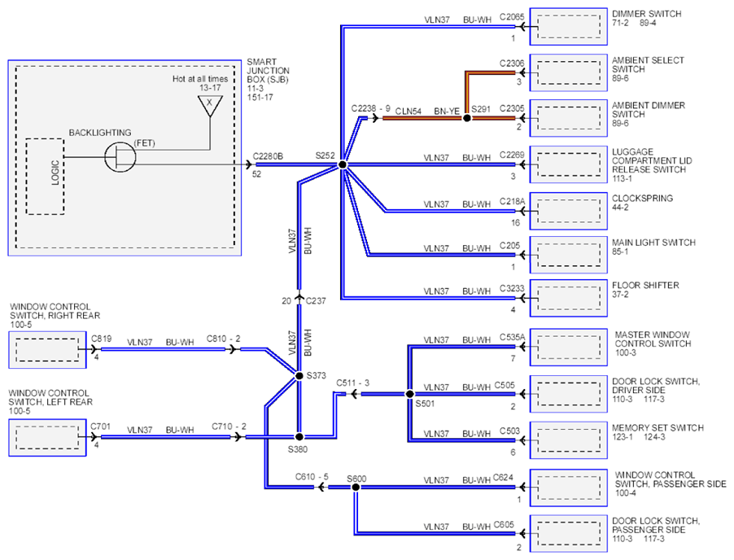Click connector label C2305

[512, 108]
